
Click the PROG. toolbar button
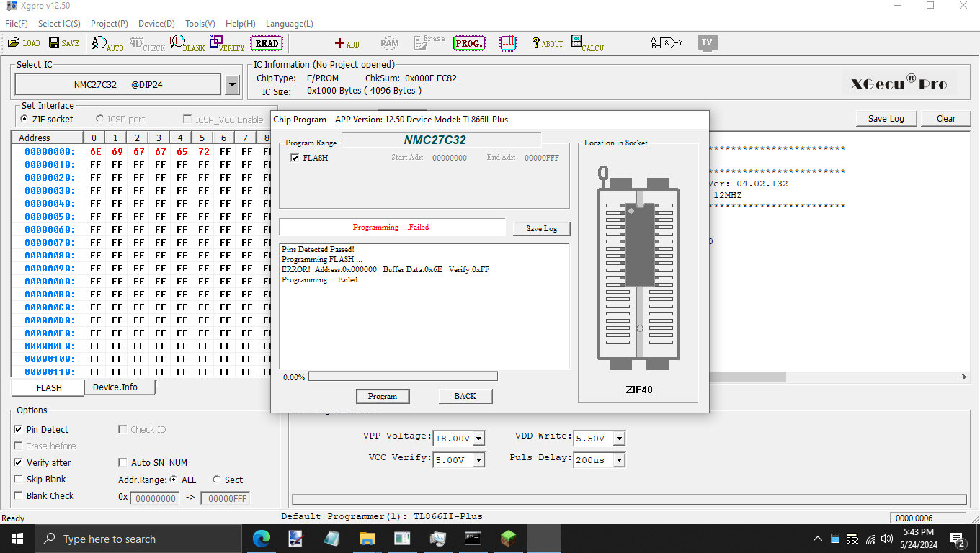point(469,43)
